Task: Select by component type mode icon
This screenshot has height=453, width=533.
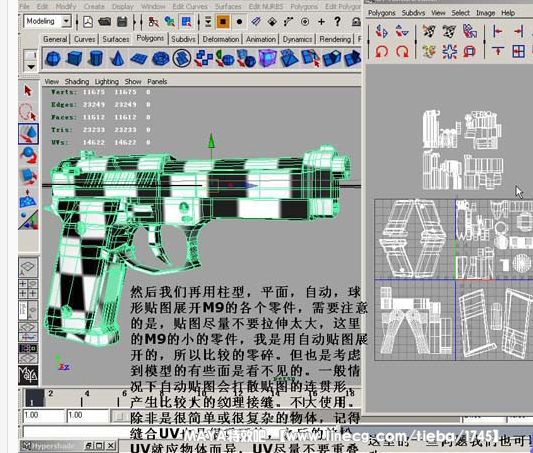Action: pos(187,22)
